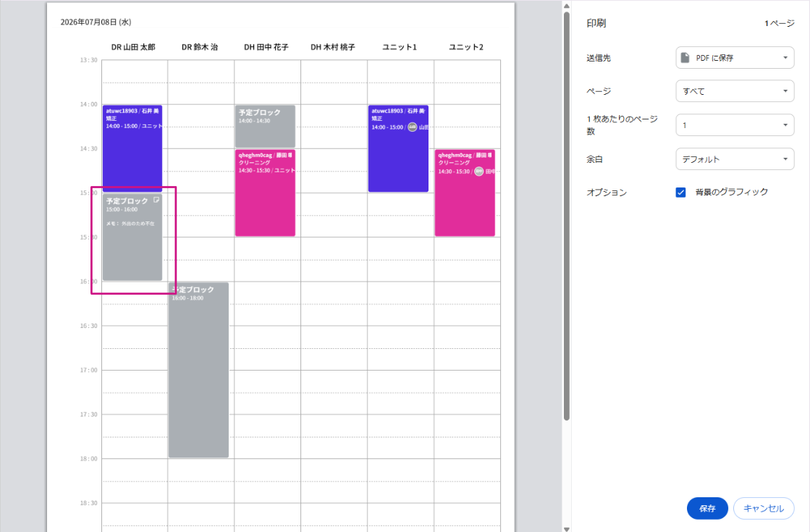This screenshot has height=532, width=810.
Task: Click the DH 田中 花子 column header
Action: point(266,47)
